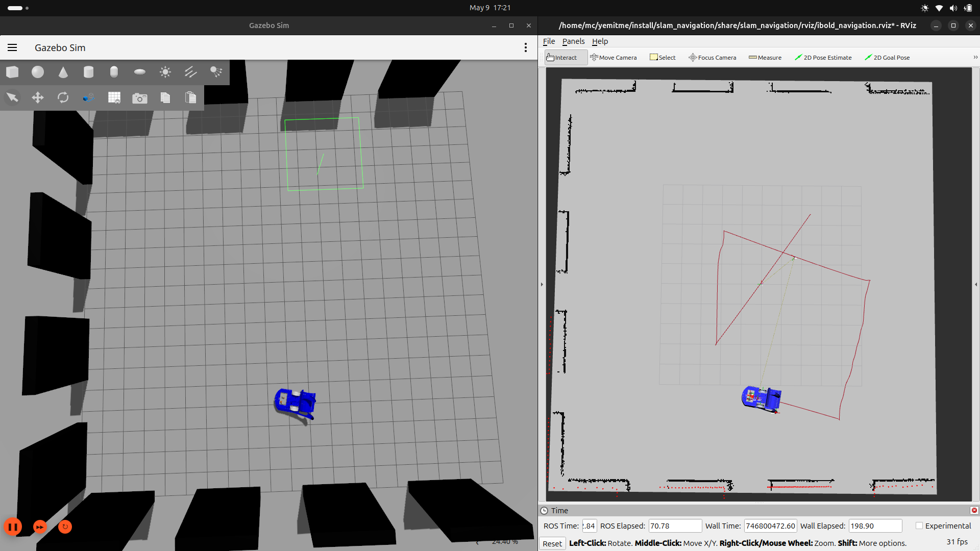Pause the Gazebo simulation

coord(13,527)
